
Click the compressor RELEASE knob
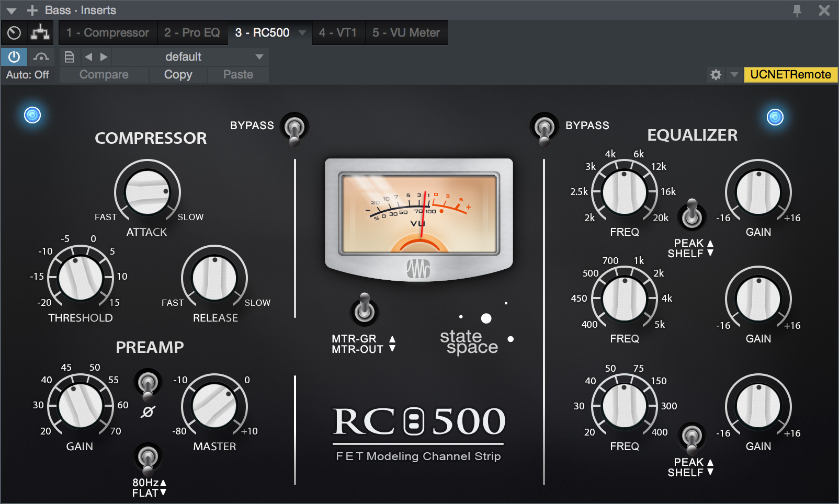tap(214, 278)
